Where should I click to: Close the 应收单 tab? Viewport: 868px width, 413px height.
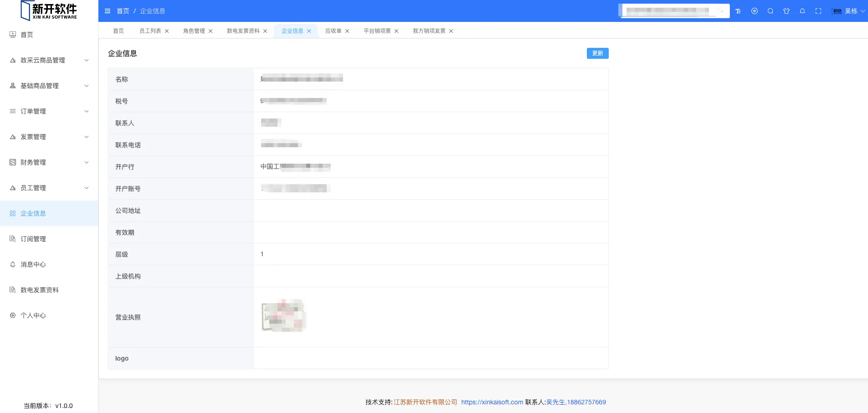tap(347, 31)
